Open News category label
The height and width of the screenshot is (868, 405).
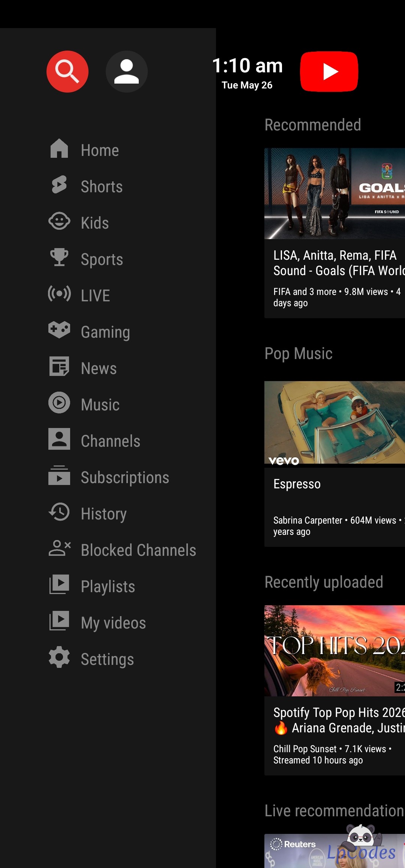point(99,369)
